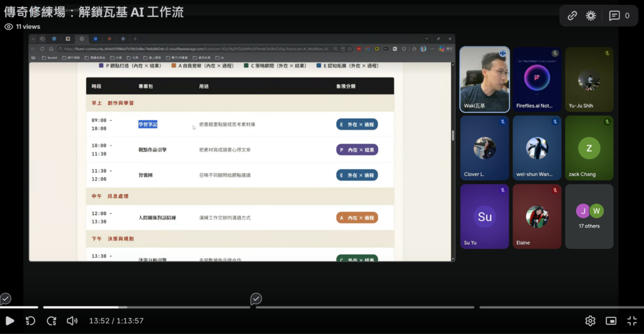The height and width of the screenshot is (334, 644).
Task: Mute the video volume
Action: click(x=72, y=321)
